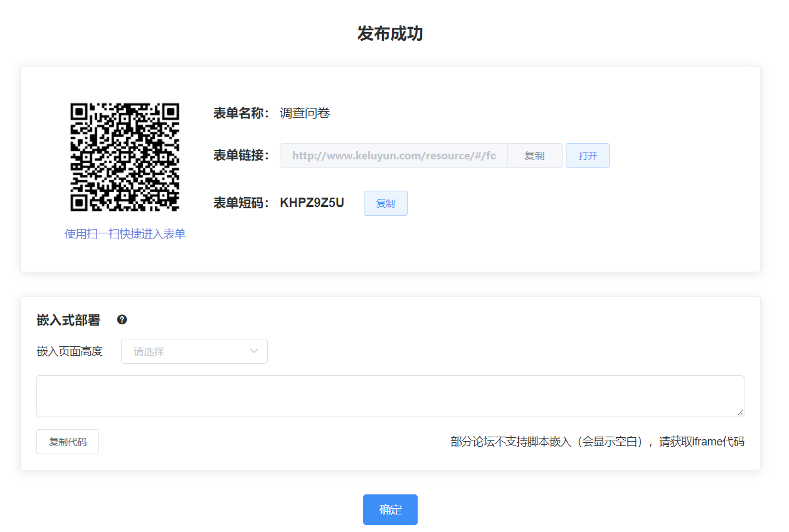Screen dimensions: 789x532
Task: Click the form name text 调查问卷
Action: (x=305, y=114)
